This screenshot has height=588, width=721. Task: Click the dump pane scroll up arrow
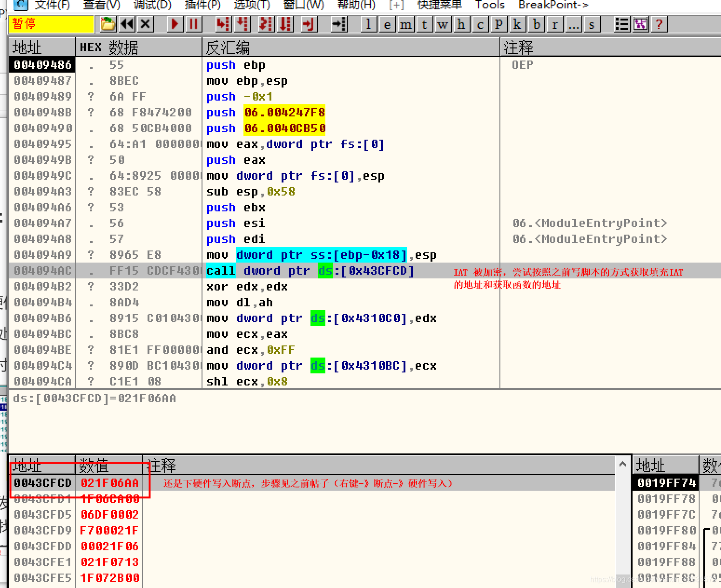pyautogui.click(x=623, y=464)
